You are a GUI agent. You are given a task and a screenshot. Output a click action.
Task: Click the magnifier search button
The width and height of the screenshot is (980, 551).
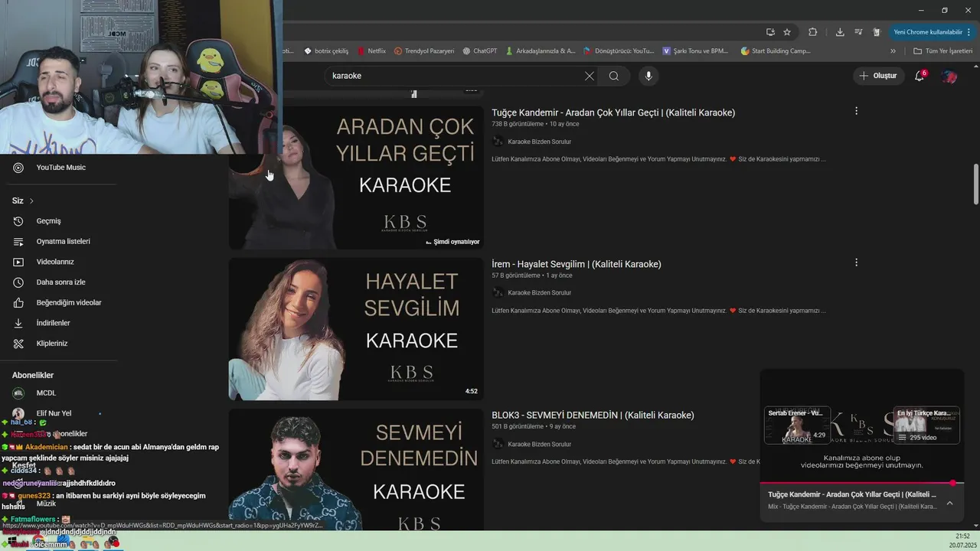click(x=614, y=76)
